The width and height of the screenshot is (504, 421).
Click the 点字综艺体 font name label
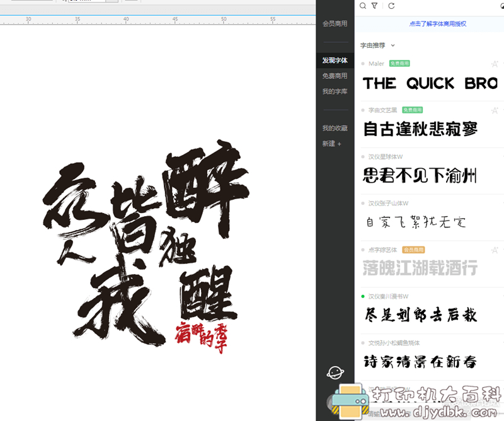coord(383,250)
